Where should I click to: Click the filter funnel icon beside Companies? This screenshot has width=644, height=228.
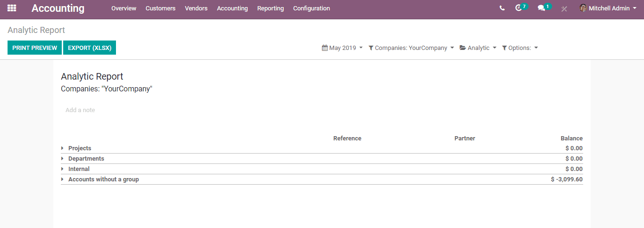pos(371,48)
